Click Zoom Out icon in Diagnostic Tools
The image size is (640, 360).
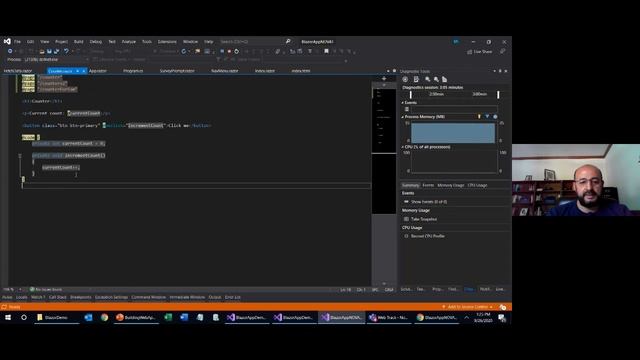coord(436,79)
